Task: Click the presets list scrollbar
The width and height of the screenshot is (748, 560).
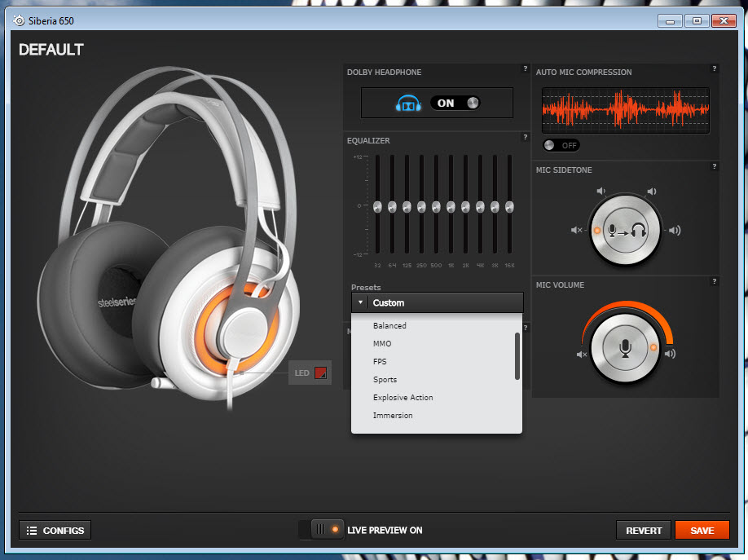Action: (517, 356)
